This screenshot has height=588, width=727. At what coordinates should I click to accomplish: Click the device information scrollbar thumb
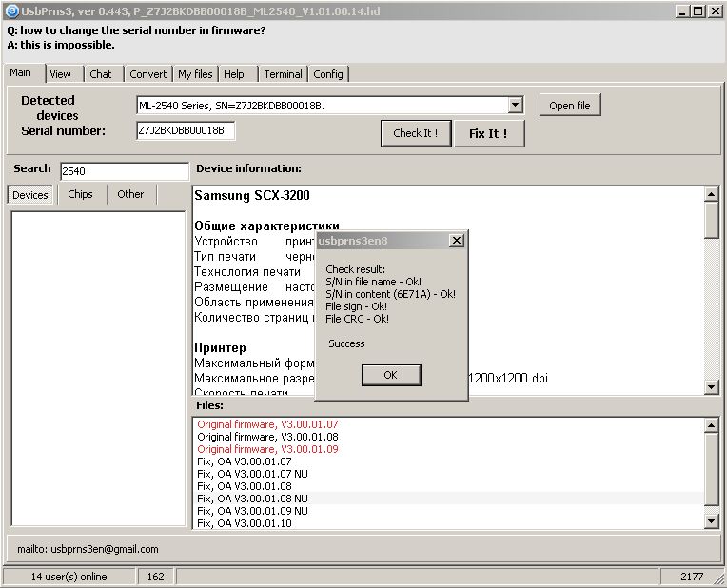[711, 220]
